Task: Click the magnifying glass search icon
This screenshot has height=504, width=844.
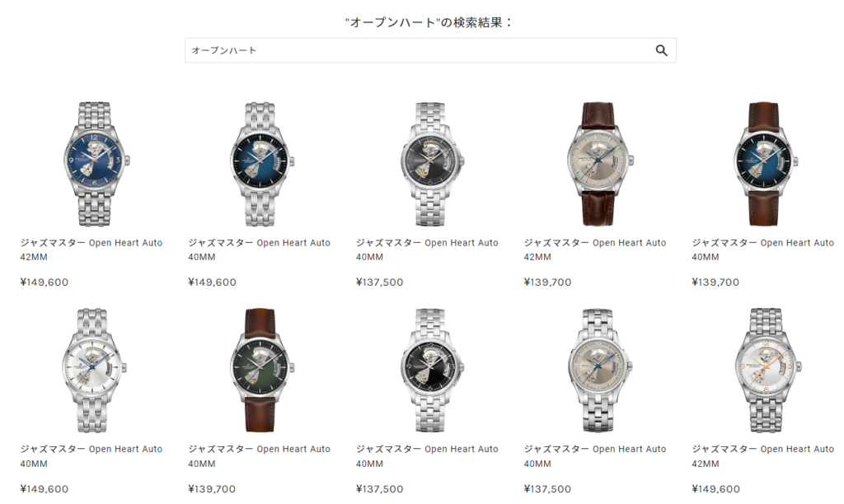Action: [x=661, y=50]
